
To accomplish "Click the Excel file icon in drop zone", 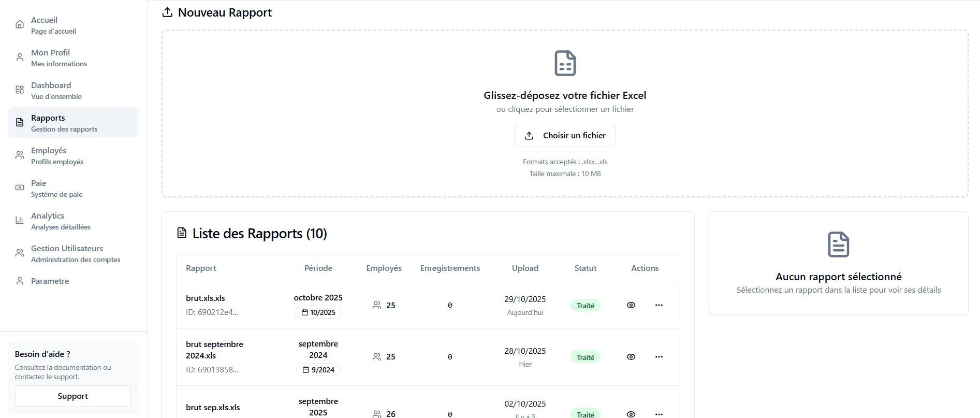I will click(565, 63).
